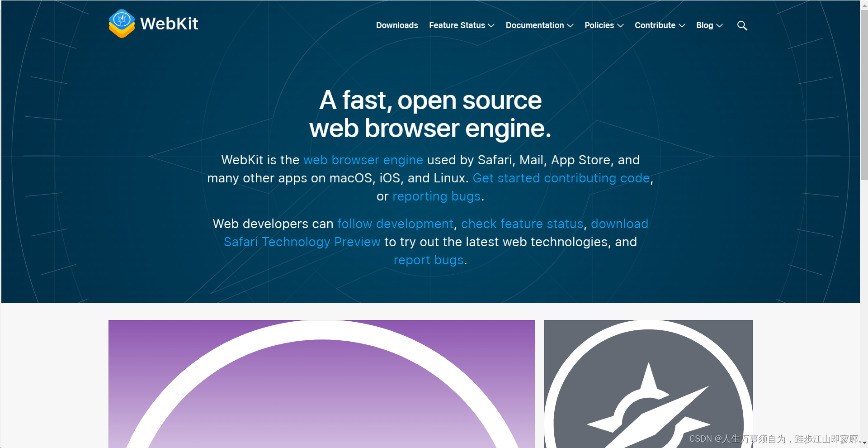
Task: Click the 'follow development' link
Action: click(x=395, y=224)
